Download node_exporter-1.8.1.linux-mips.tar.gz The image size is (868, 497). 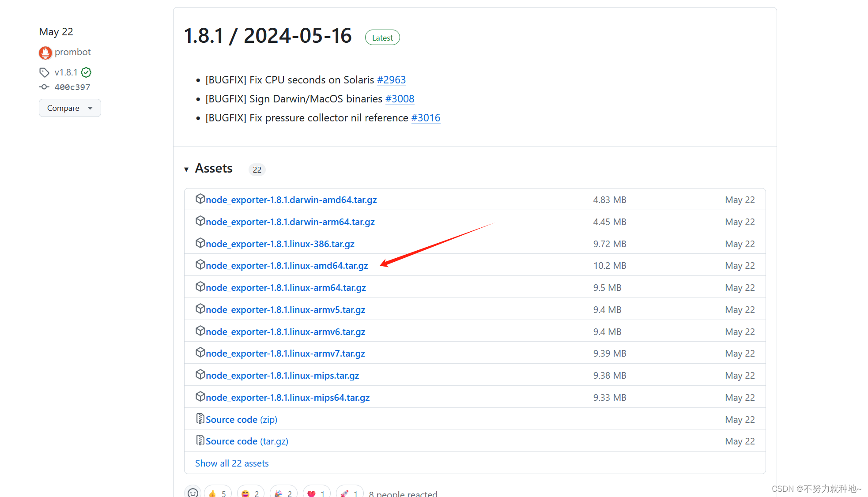click(283, 376)
